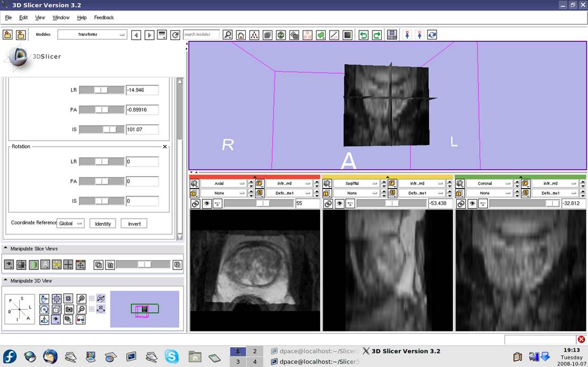Collapse the Manipulate Slice Views panel

tap(6, 249)
